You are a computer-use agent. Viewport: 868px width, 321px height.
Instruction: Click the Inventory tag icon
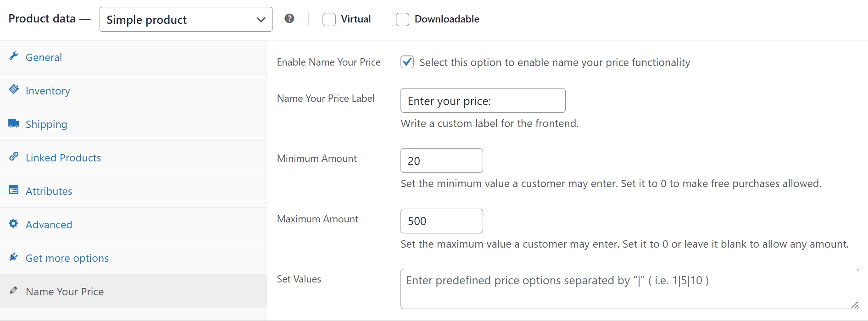14,89
